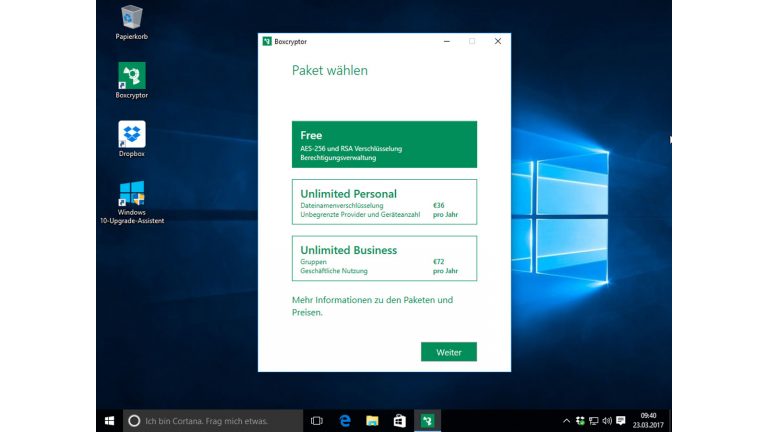The height and width of the screenshot is (432, 768).
Task: Open volume control in the system tray
Action: 606,421
